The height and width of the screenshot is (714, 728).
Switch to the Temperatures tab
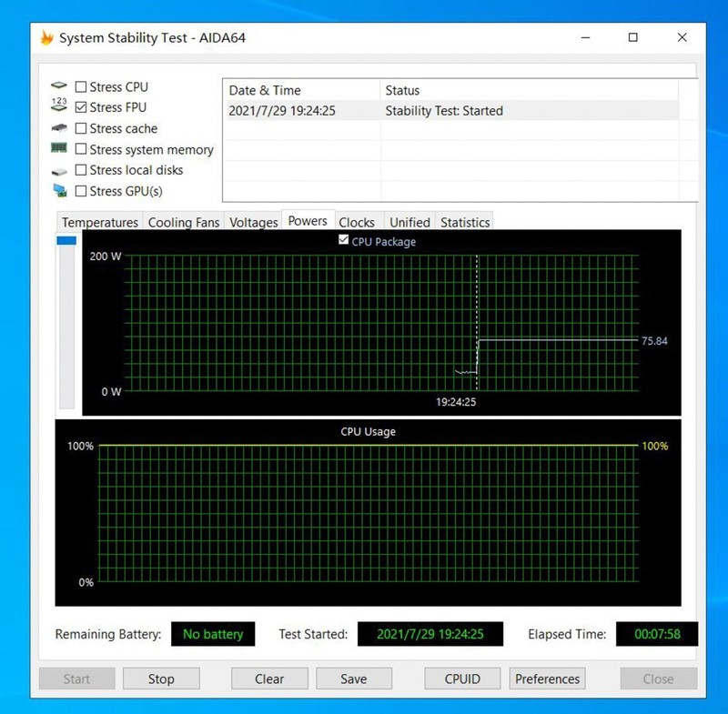100,222
